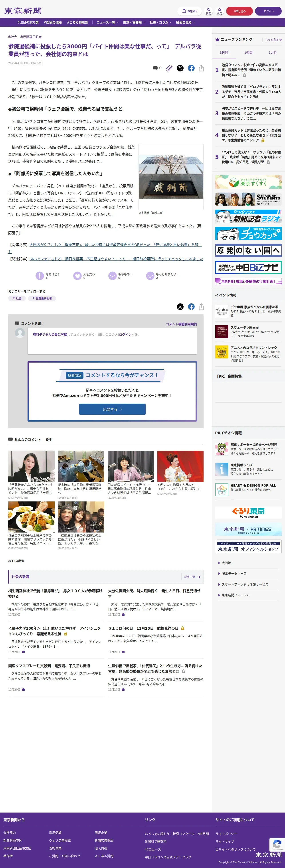Screen dimensions: 285x868
Task: Click もっと見る in ニュースランキング
Action: click(273, 40)
